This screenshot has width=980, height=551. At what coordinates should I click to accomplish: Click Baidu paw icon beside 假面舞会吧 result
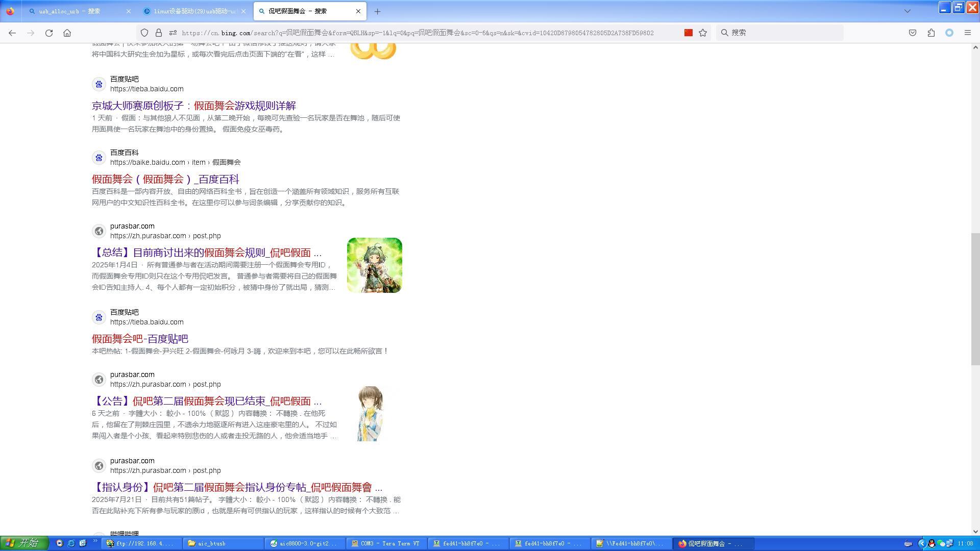[99, 317]
